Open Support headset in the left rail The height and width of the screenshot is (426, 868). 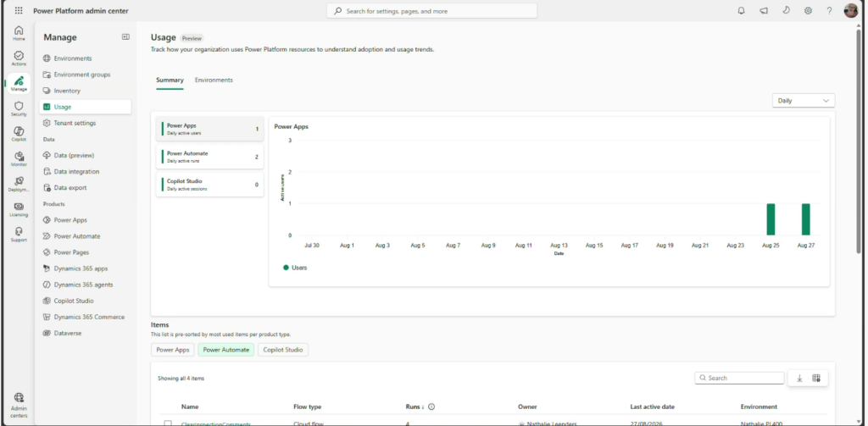click(19, 235)
